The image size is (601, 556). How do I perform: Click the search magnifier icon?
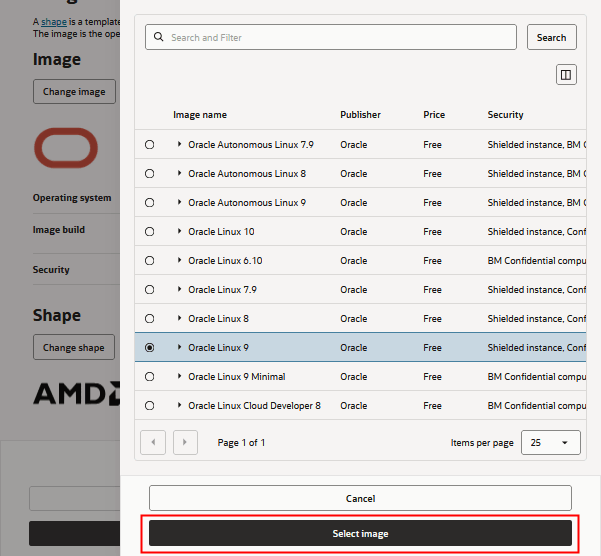pos(158,37)
